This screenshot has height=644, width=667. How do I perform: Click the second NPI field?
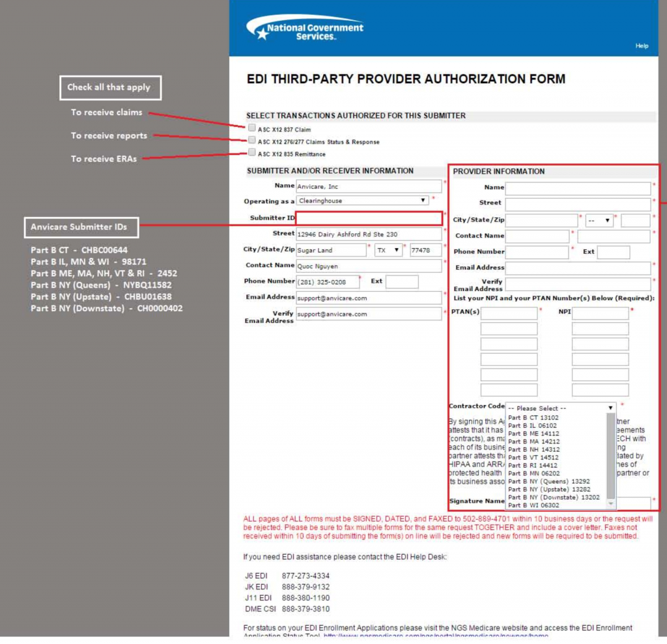(600, 328)
